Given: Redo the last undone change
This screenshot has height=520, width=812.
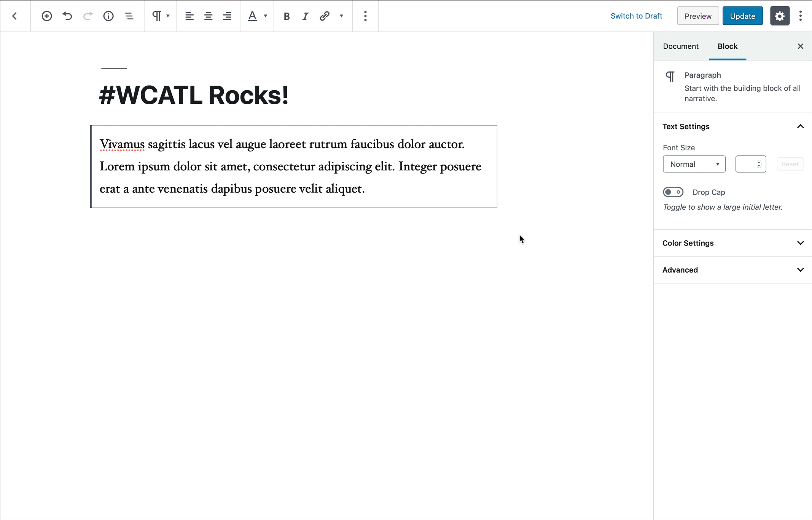Looking at the screenshot, I should tap(88, 16).
